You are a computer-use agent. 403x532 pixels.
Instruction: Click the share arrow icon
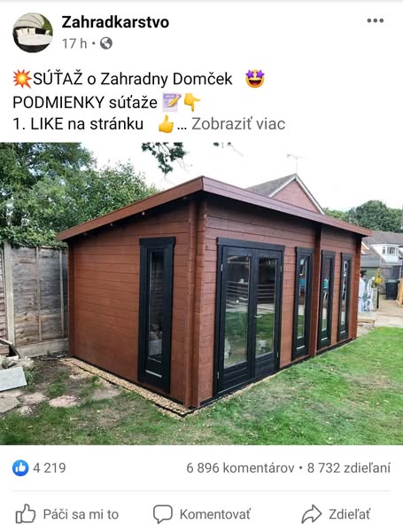tap(312, 514)
